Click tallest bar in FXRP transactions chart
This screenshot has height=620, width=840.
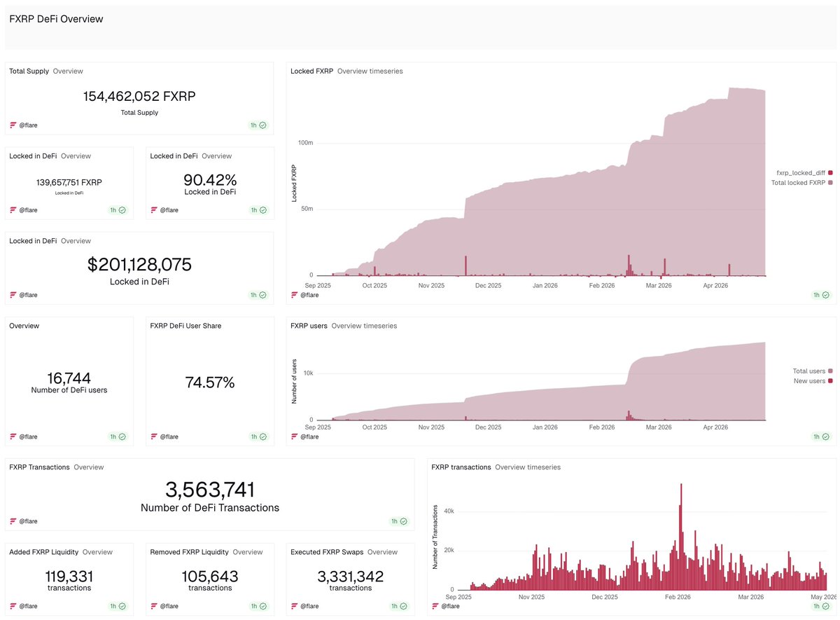pos(681,537)
